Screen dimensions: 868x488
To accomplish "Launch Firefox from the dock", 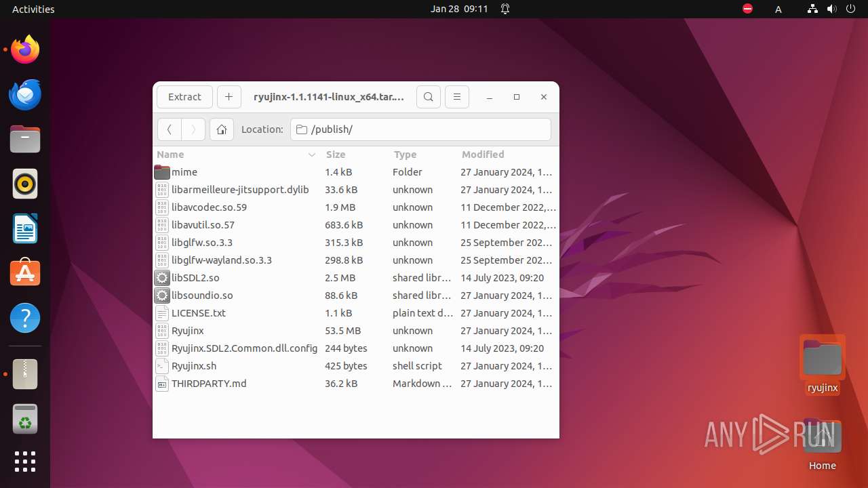I will 25,49.
